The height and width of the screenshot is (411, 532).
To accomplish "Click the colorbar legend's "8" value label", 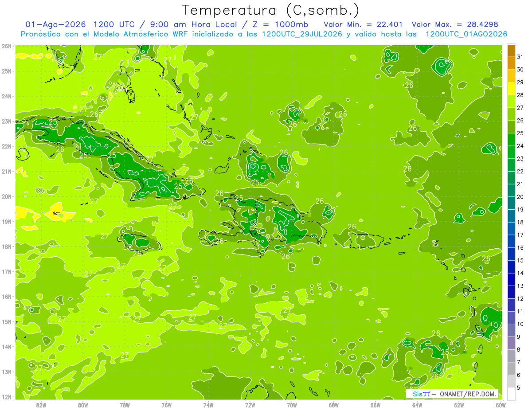I will 519,349.
